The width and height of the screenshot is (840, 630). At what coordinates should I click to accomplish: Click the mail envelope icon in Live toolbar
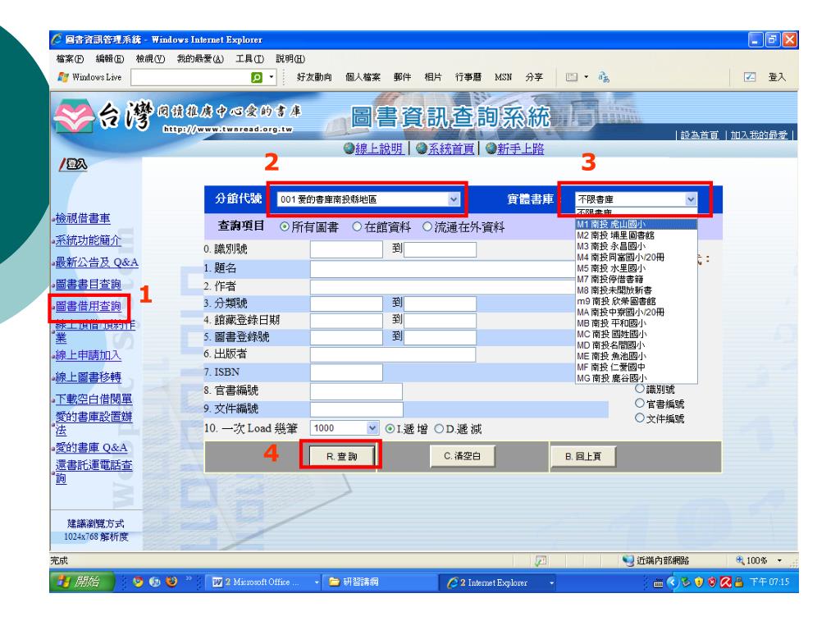tap(572, 77)
